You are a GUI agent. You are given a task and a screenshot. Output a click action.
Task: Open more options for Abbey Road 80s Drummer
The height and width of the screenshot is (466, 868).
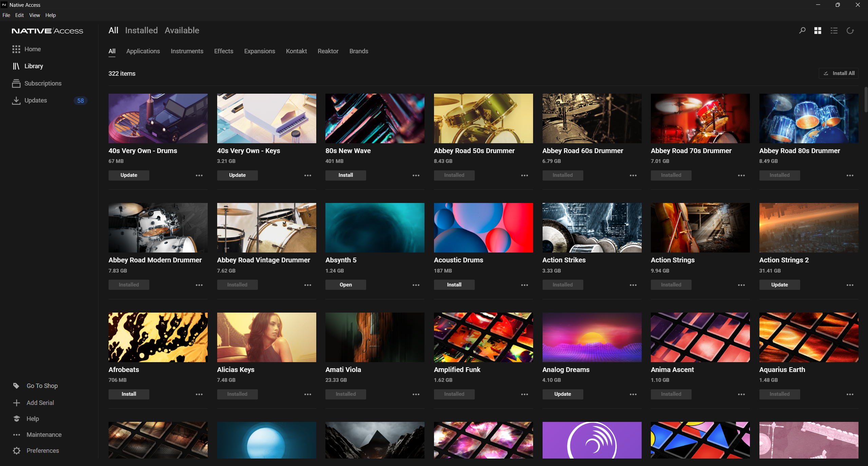click(x=850, y=175)
